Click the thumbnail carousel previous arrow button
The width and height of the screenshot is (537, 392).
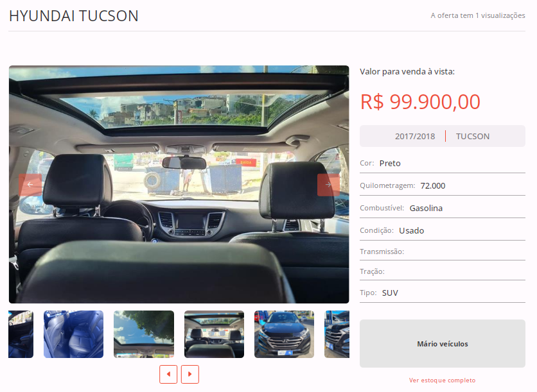tap(168, 374)
